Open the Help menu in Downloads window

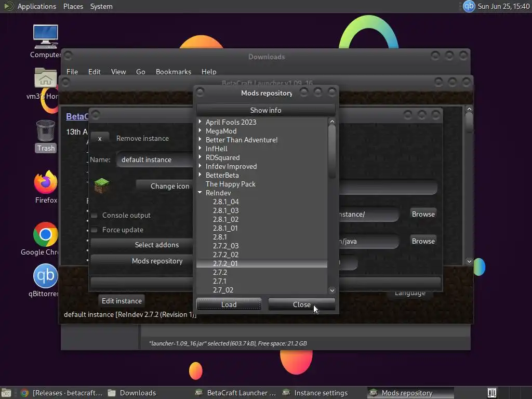point(209,72)
